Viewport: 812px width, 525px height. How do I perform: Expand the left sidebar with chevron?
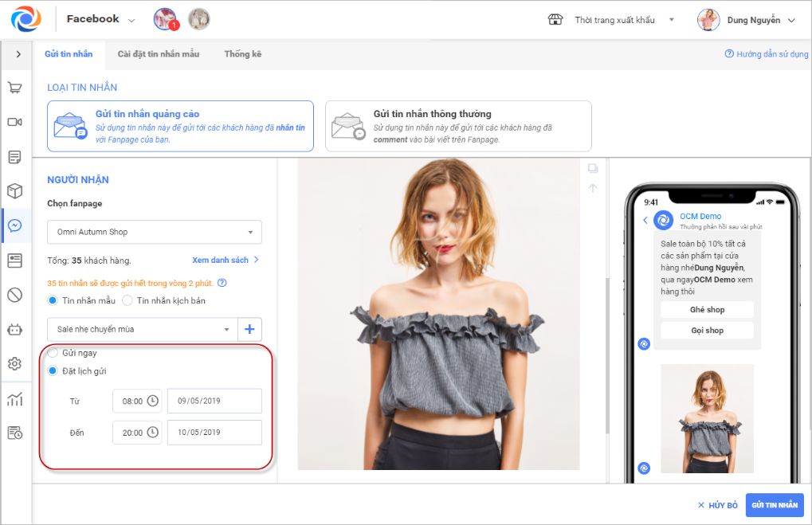coord(18,54)
